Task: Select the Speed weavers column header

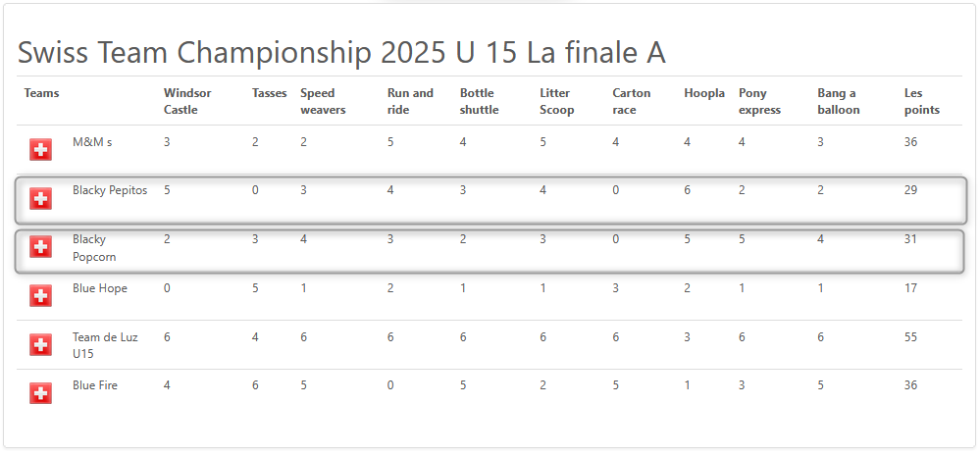Action: tap(323, 101)
